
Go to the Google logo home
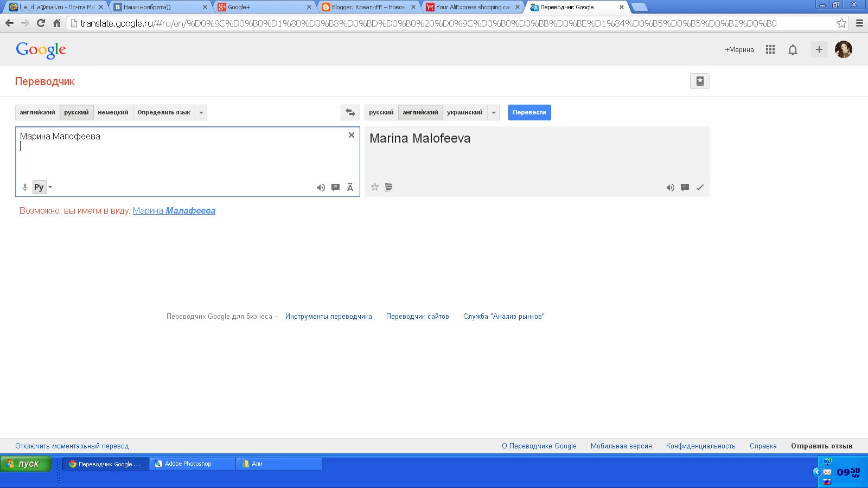pos(41,50)
